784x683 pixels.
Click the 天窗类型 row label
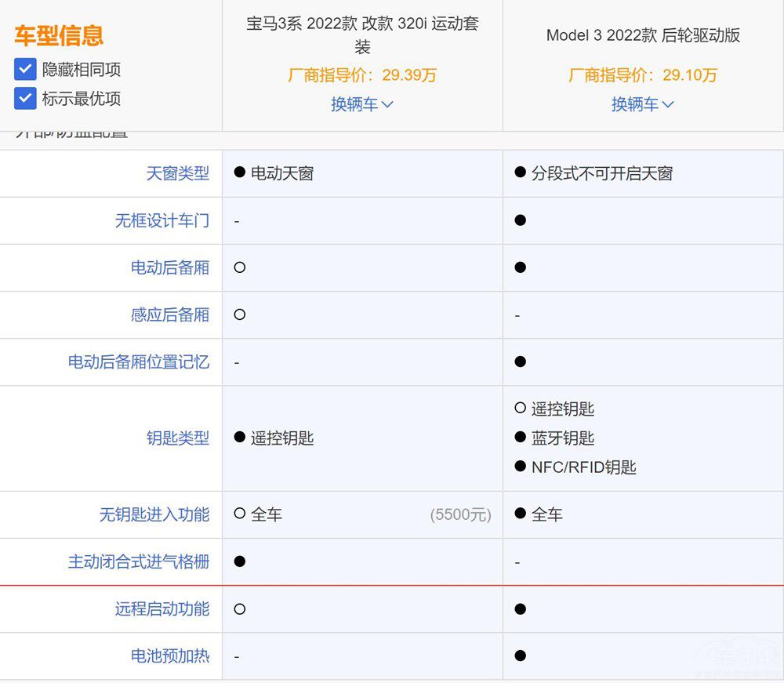click(177, 173)
